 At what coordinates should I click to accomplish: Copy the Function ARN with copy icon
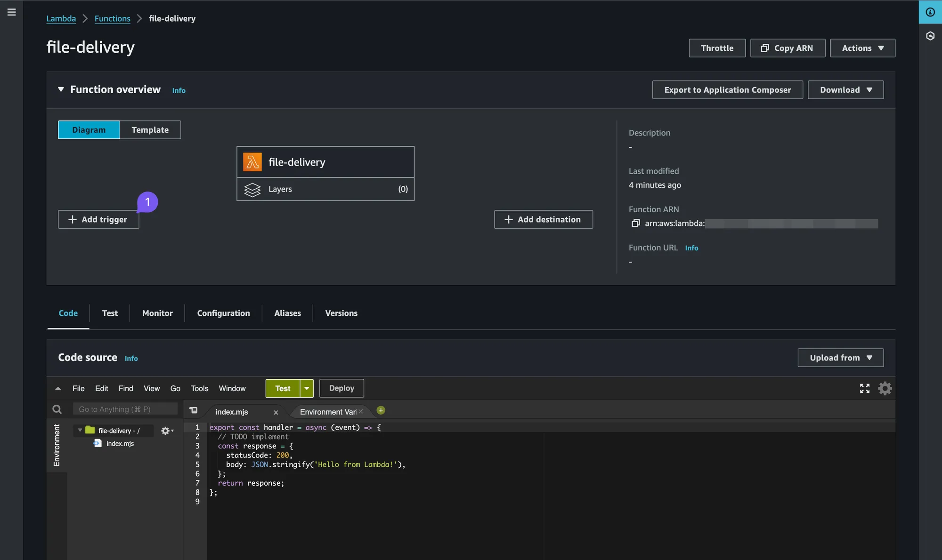(x=635, y=224)
